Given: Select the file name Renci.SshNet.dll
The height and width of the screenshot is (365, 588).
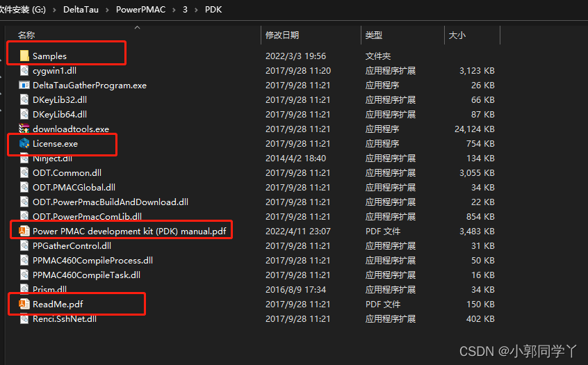Looking at the screenshot, I should [65, 319].
